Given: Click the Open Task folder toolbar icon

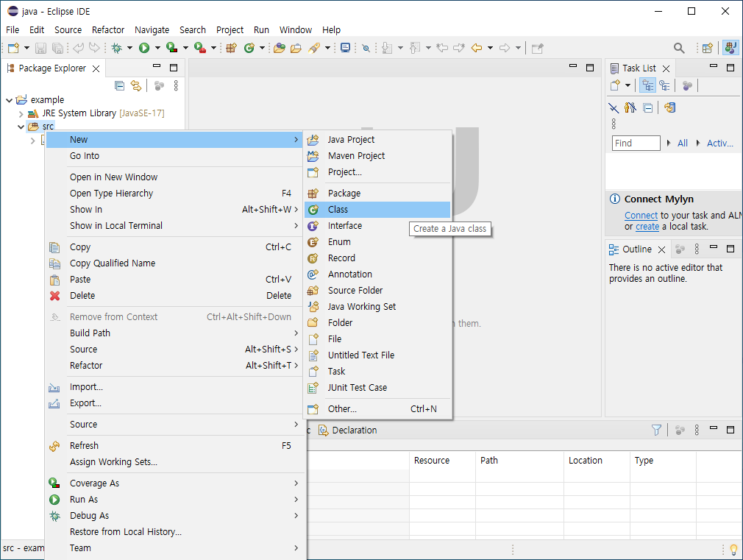Looking at the screenshot, I should [x=296, y=48].
